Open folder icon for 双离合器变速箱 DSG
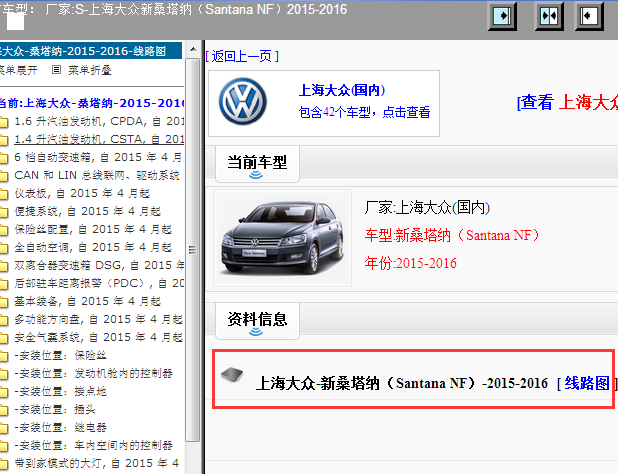 point(3,266)
